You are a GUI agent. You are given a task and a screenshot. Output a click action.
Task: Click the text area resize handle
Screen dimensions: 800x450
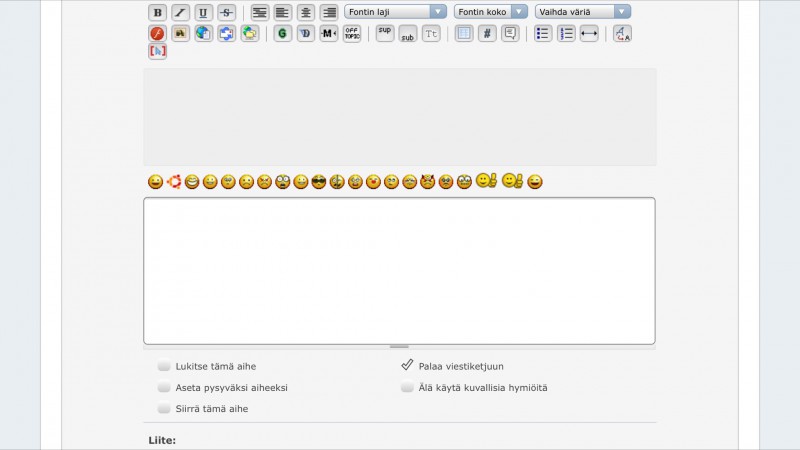click(x=399, y=347)
